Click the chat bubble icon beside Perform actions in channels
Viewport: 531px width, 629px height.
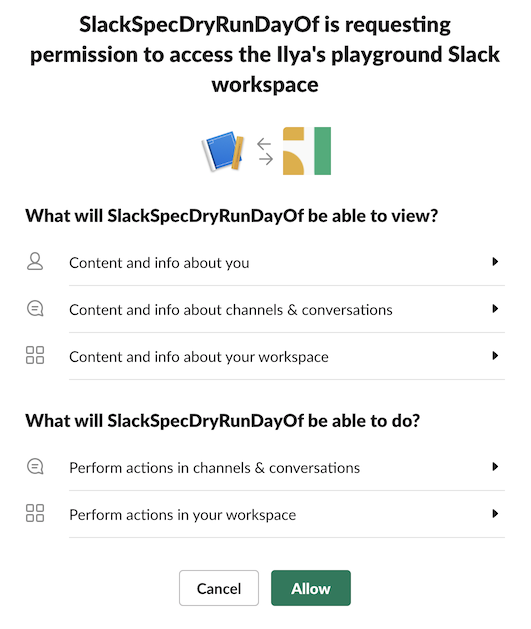pos(35,467)
